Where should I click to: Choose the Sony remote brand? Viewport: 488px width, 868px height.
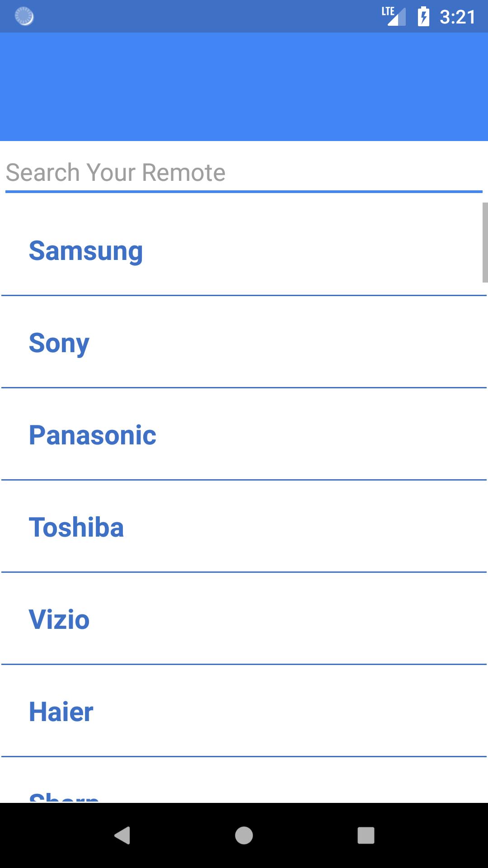(59, 343)
